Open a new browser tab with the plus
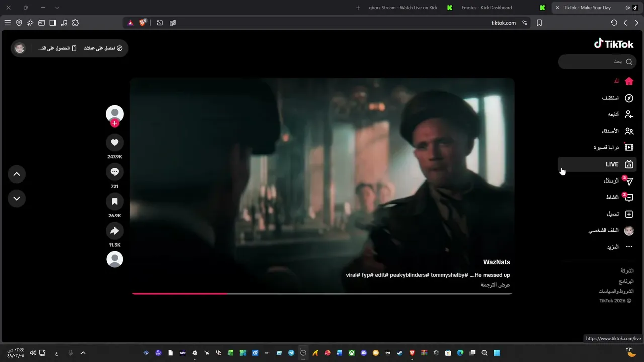 click(358, 8)
